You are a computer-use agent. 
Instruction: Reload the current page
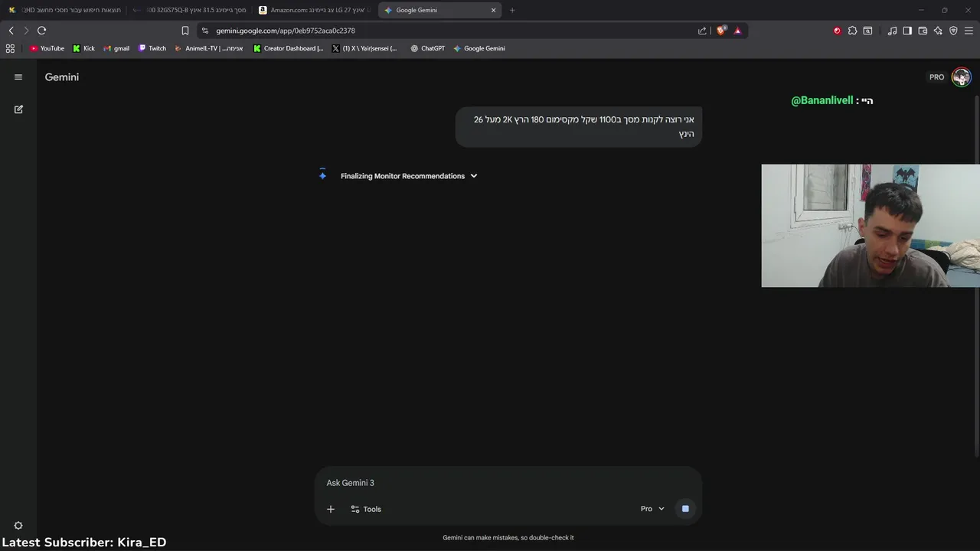41,31
